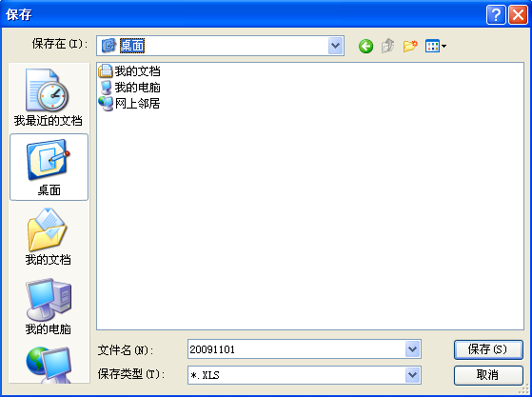Expand the 保存在 location dropdown
The image size is (532, 397).
[x=336, y=46]
